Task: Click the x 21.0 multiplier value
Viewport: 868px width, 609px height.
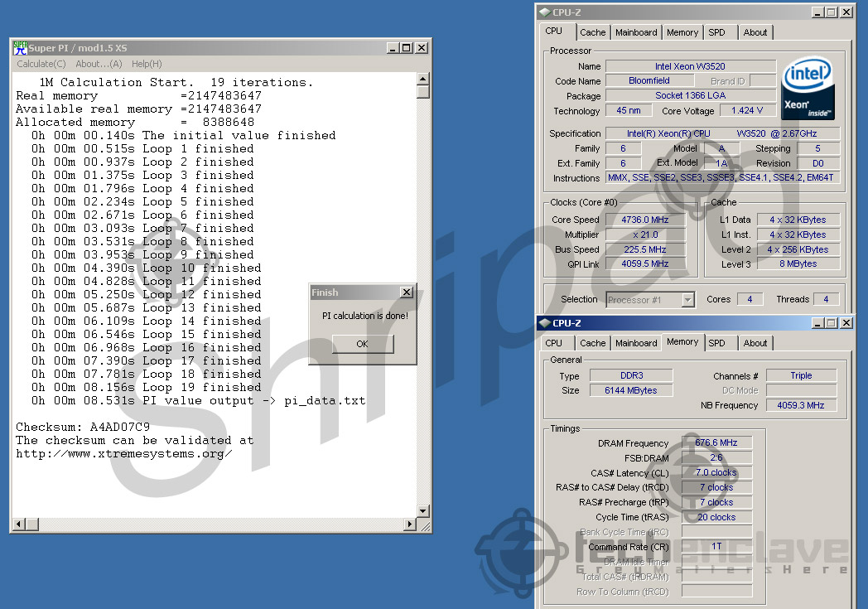Action: coord(645,234)
